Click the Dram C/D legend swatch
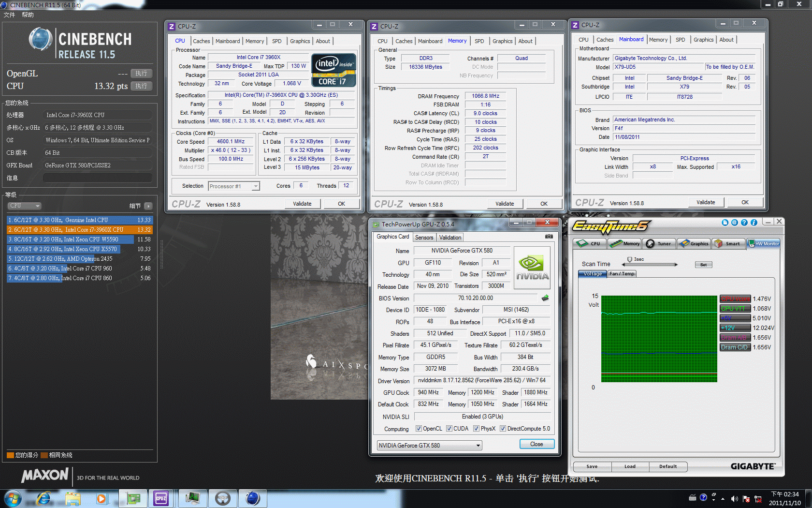Screen dimensions: 812x508 pos(735,347)
